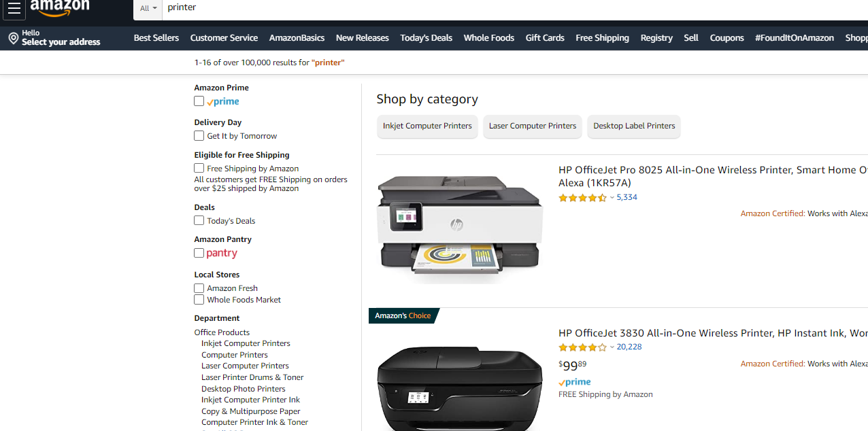868x431 pixels.
Task: Tick the Today's Deals checkbox
Action: (x=199, y=220)
